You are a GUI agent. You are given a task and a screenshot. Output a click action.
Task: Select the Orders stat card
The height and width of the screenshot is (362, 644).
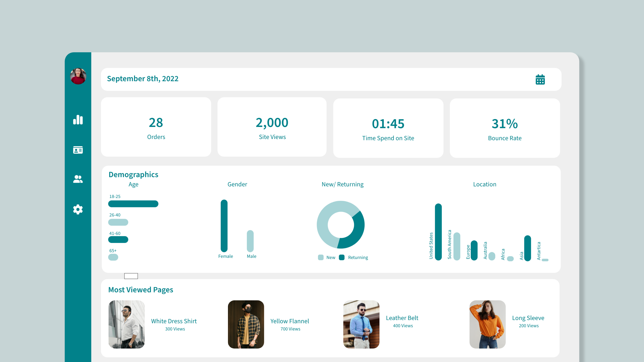pos(156,127)
